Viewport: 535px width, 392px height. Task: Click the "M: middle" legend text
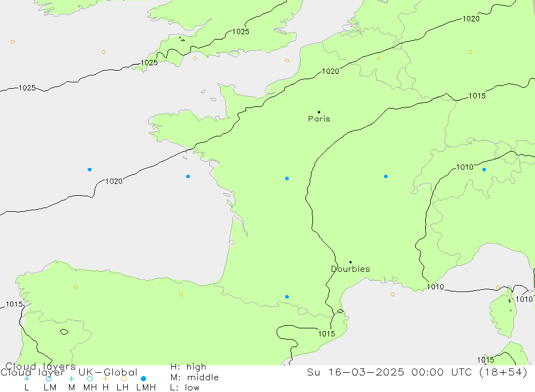(195, 378)
